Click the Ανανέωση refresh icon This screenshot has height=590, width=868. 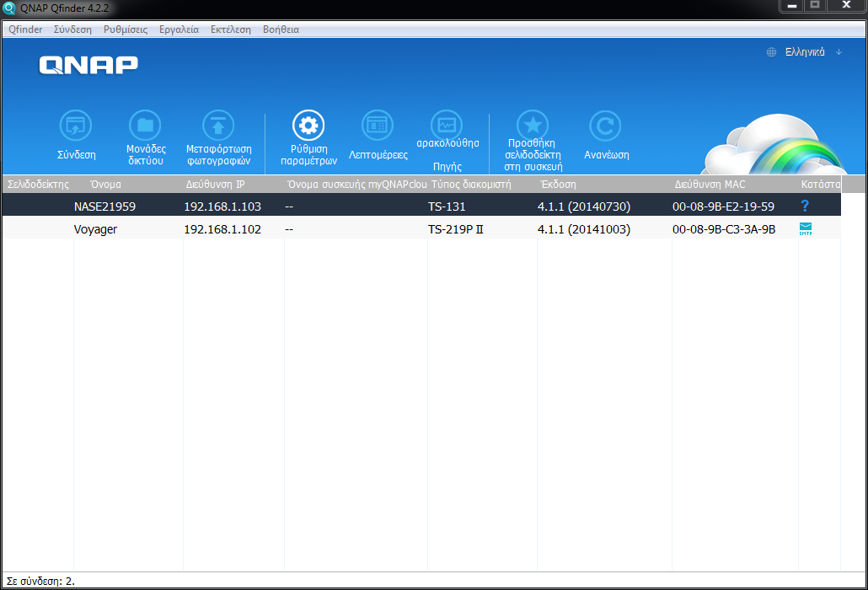(x=605, y=126)
